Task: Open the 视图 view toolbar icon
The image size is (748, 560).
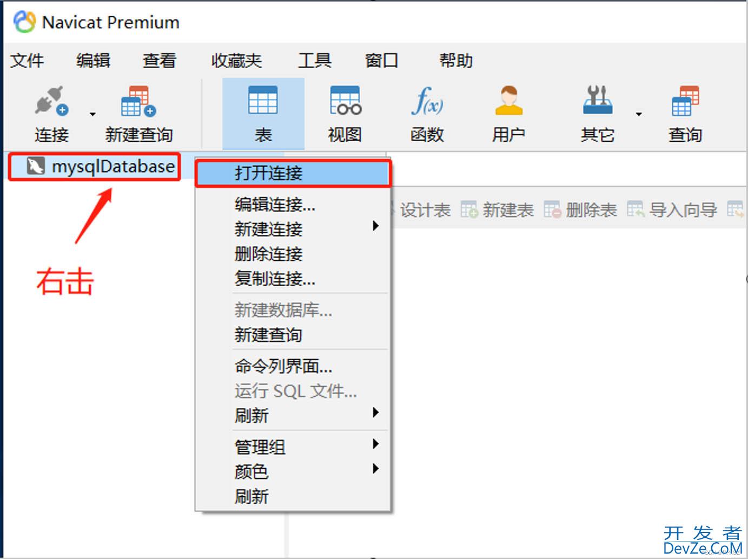Action: click(x=345, y=100)
